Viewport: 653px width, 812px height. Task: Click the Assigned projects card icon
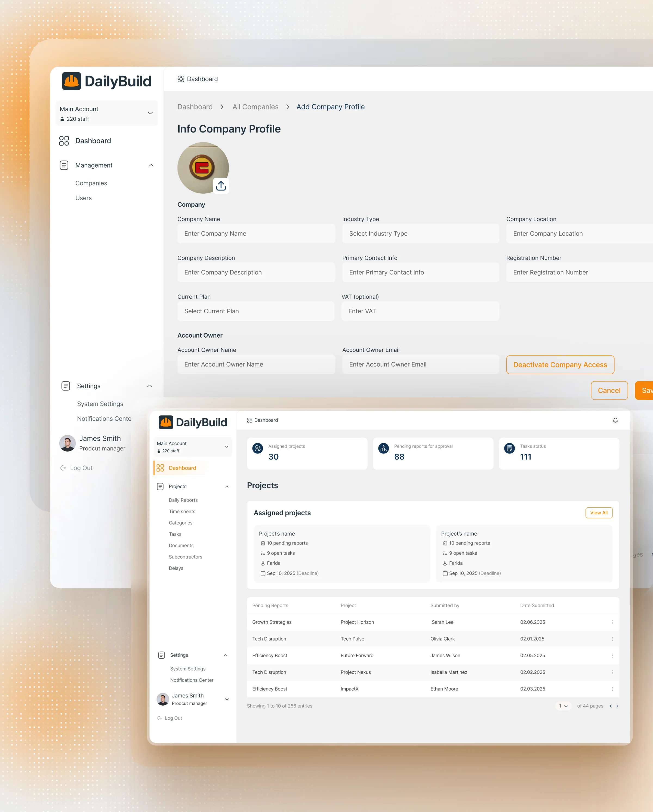pyautogui.click(x=258, y=448)
